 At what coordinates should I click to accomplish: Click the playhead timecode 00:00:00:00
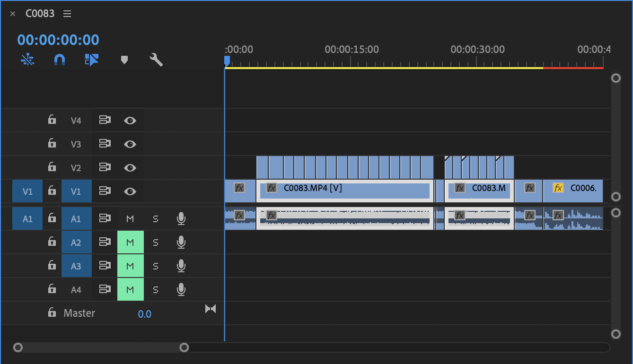coord(58,40)
